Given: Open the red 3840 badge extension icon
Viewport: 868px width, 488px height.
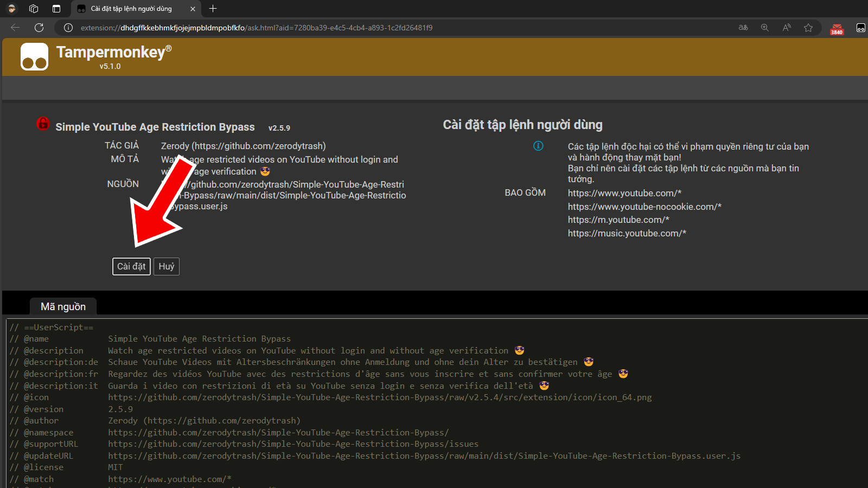Looking at the screenshot, I should [837, 29].
